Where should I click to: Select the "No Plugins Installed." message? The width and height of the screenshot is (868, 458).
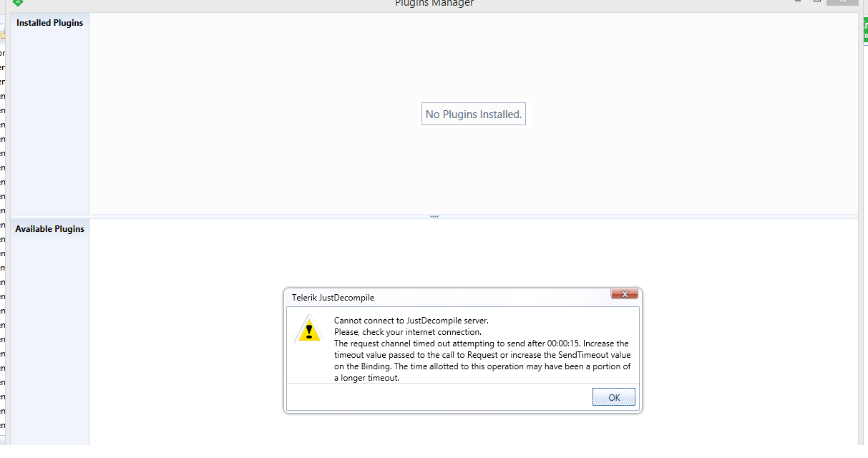(474, 114)
